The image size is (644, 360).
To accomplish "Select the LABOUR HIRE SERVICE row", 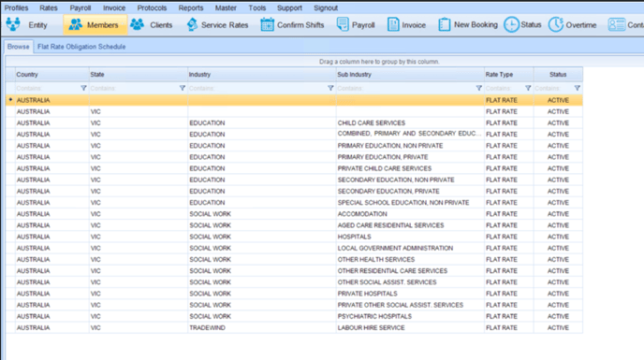I will (294, 328).
